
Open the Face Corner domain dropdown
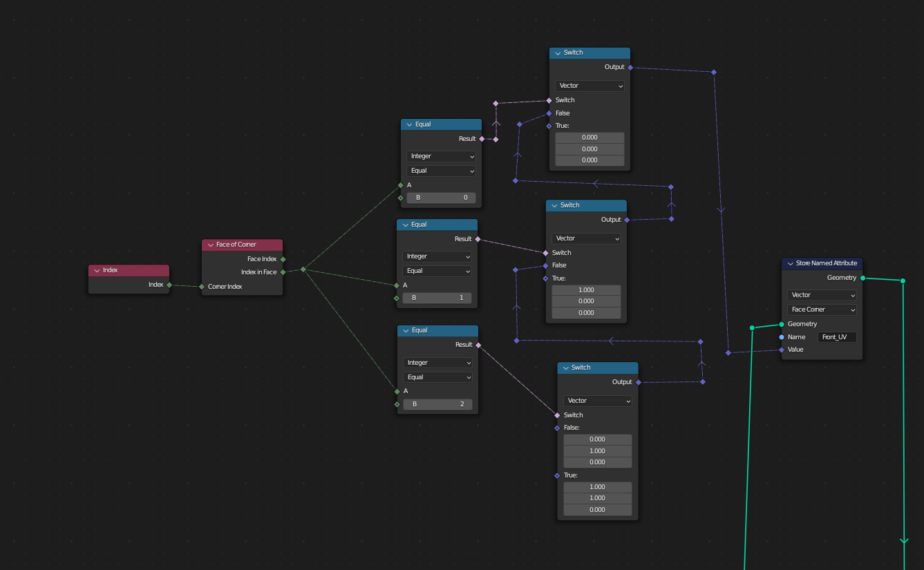click(822, 310)
